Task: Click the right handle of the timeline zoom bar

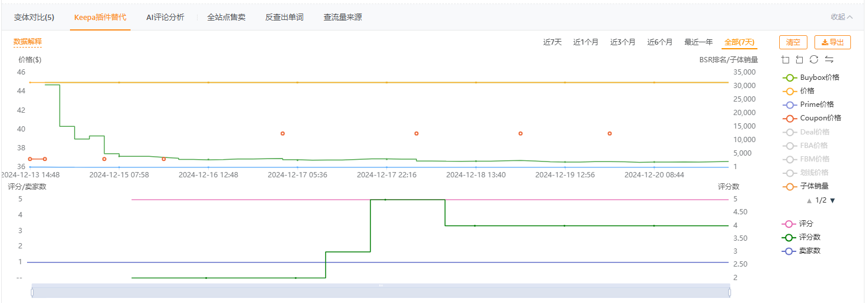Action: point(730,292)
